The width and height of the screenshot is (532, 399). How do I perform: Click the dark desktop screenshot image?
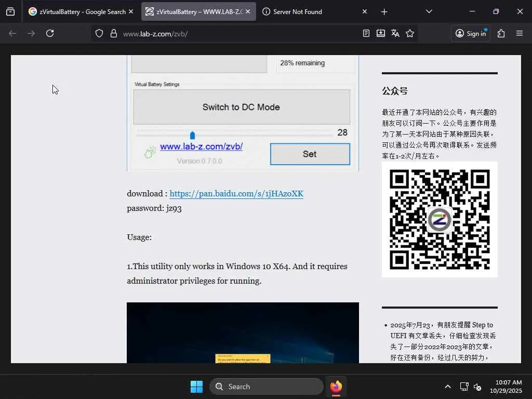click(x=243, y=332)
